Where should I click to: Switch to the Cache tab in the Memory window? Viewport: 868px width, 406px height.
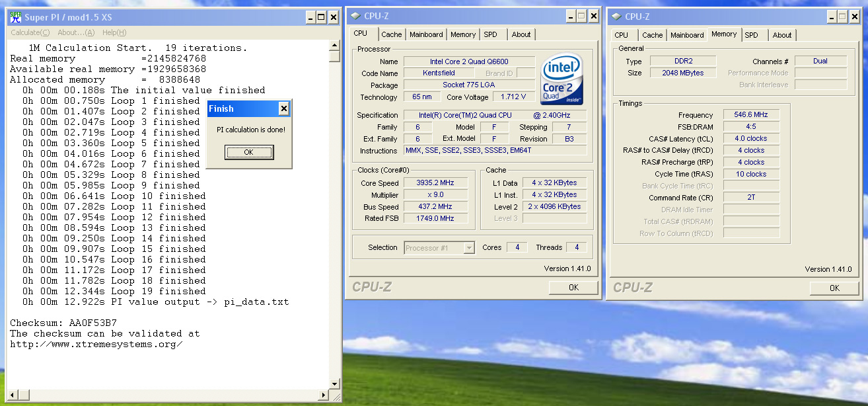[652, 35]
